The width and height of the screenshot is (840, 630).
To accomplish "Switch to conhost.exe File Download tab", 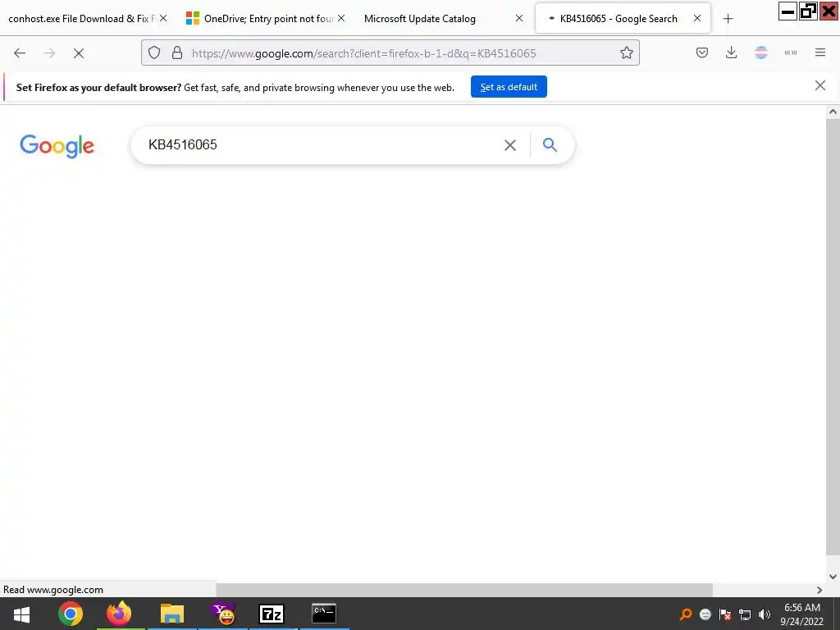I will [x=81, y=19].
